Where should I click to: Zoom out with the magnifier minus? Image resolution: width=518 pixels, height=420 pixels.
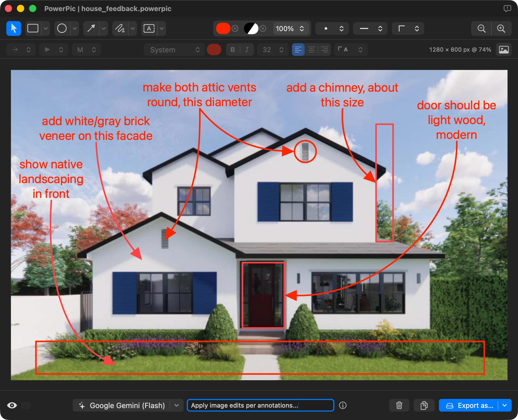click(481, 28)
